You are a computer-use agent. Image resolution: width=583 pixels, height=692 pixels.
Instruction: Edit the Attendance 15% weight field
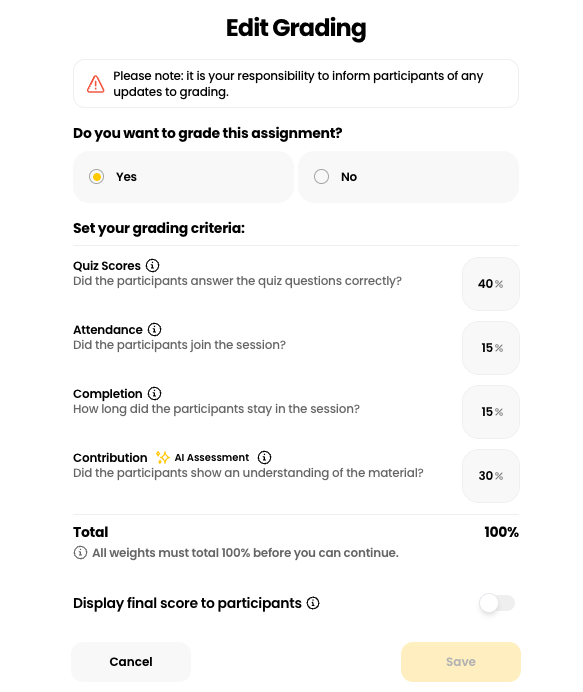point(491,348)
